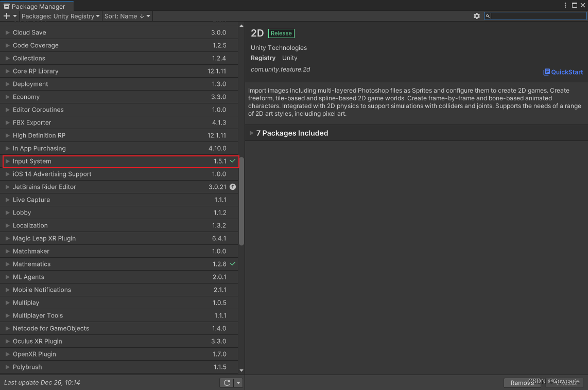Click the package list scroll up arrow
Viewport: 588px width, 390px height.
tap(241, 26)
